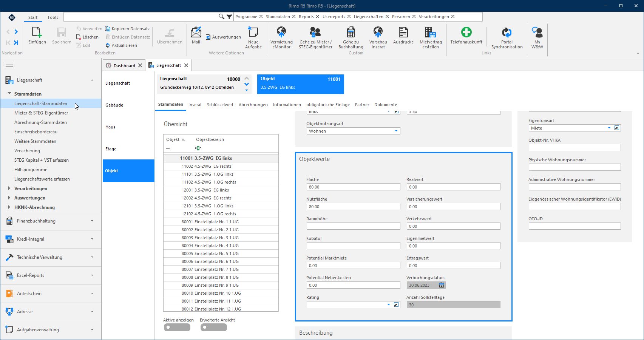This screenshot has height=340, width=644.
Task: Toggle Erweiterte Ansicht switch
Action: point(214,327)
